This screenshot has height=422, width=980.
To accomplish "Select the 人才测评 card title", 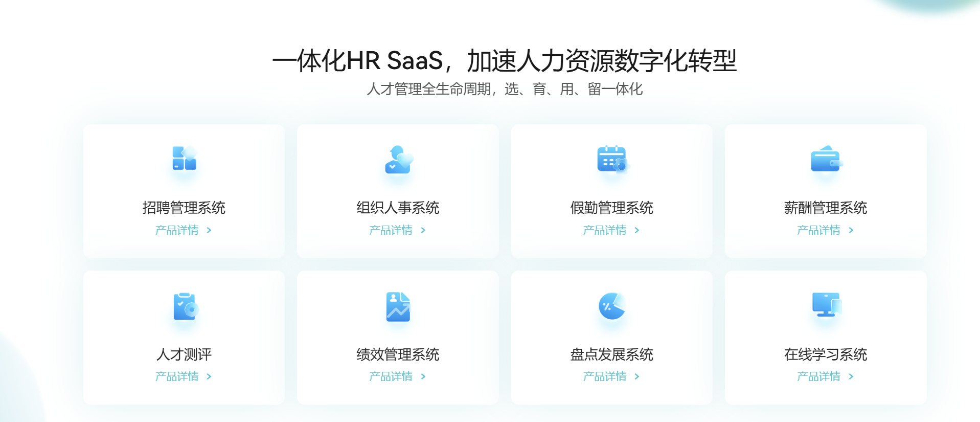I will pyautogui.click(x=184, y=354).
